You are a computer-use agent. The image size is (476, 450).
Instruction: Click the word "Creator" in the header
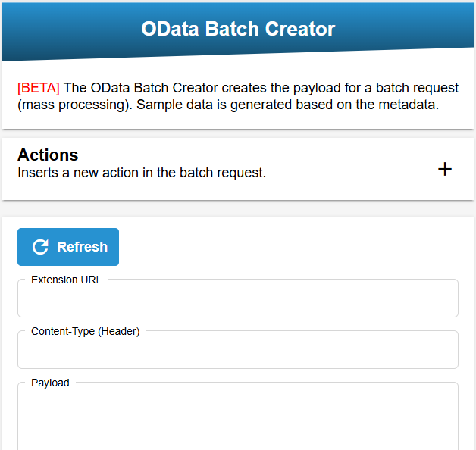click(x=300, y=29)
